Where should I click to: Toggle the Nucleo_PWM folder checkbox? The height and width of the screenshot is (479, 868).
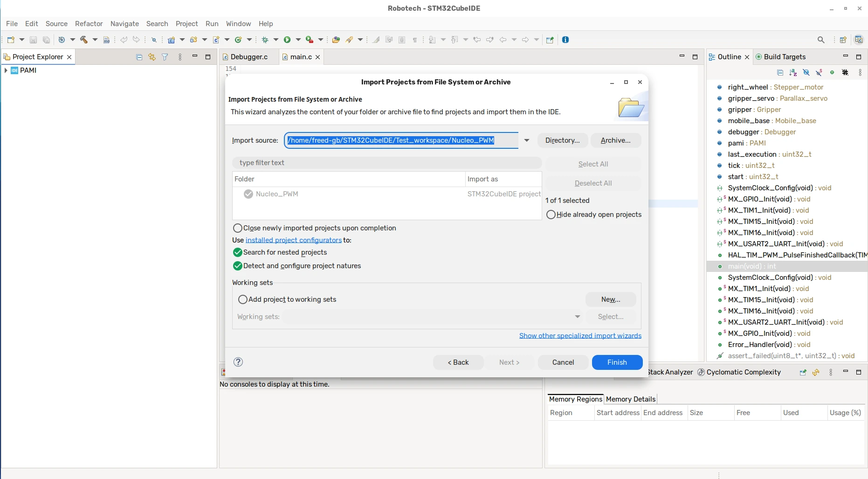click(248, 194)
